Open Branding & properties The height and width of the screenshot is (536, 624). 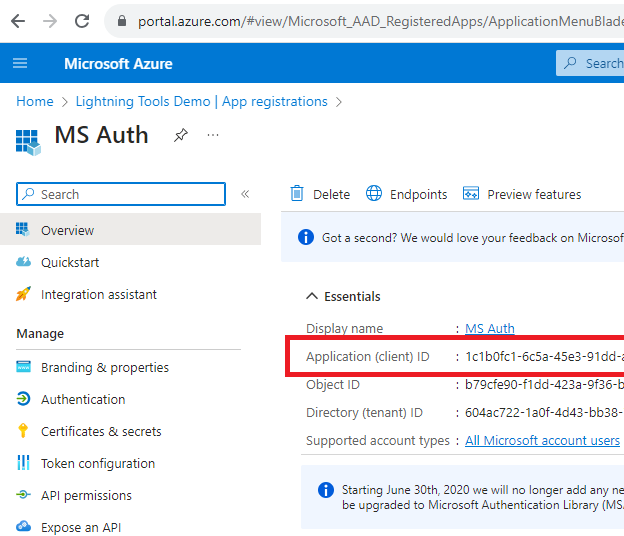click(105, 368)
